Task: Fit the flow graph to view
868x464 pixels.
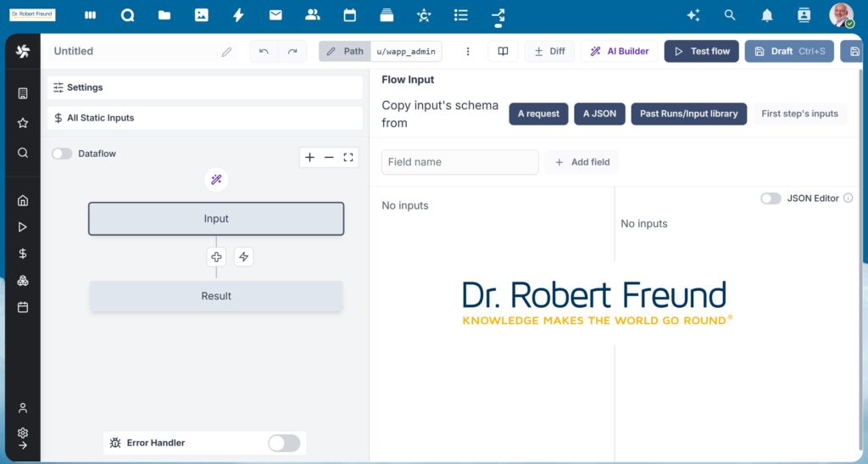Action: [348, 157]
